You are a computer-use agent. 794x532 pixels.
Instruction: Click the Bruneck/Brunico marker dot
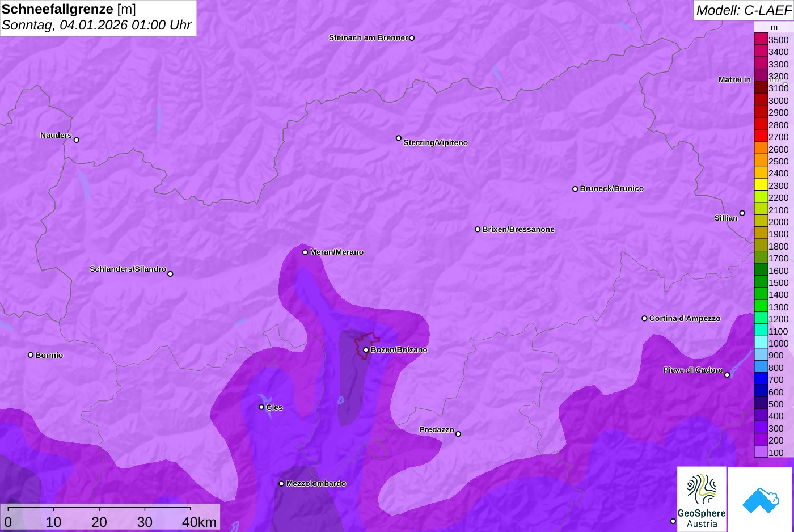point(575,189)
